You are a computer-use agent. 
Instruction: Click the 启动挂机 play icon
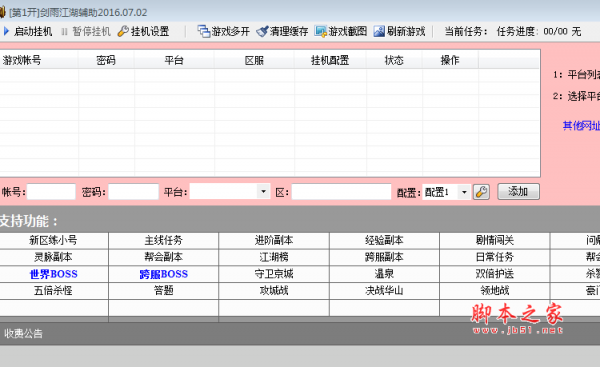point(6,31)
